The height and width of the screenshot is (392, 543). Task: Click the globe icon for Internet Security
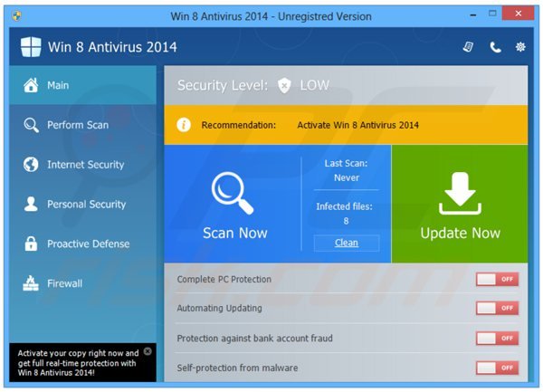pos(31,165)
